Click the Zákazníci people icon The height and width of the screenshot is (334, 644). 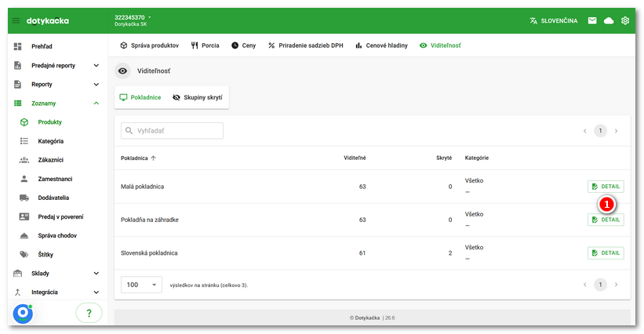(x=24, y=160)
